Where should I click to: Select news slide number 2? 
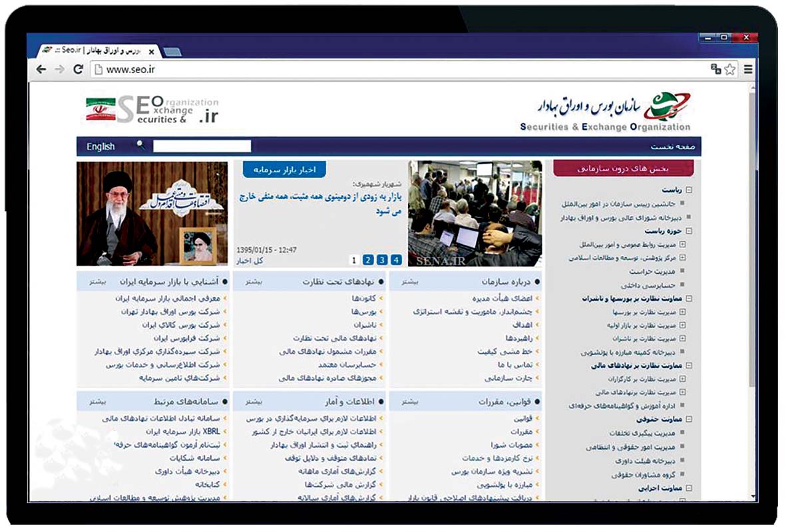click(368, 260)
